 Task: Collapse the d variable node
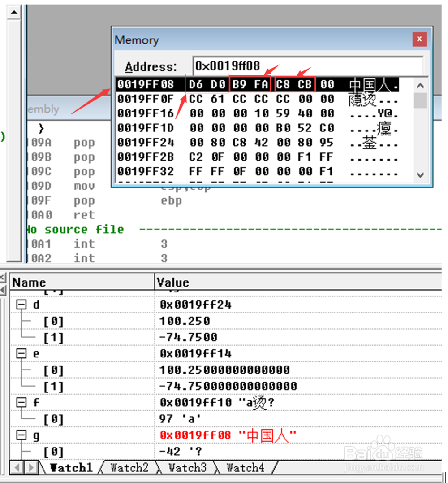[x=21, y=305]
